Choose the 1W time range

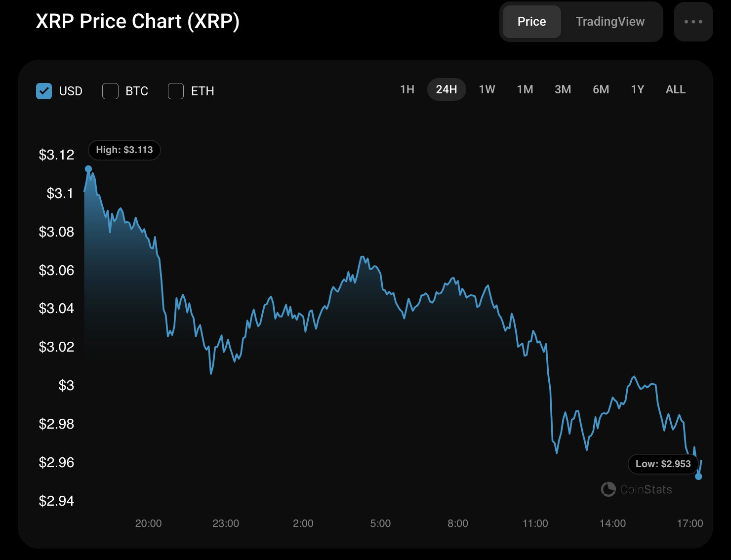click(x=487, y=89)
